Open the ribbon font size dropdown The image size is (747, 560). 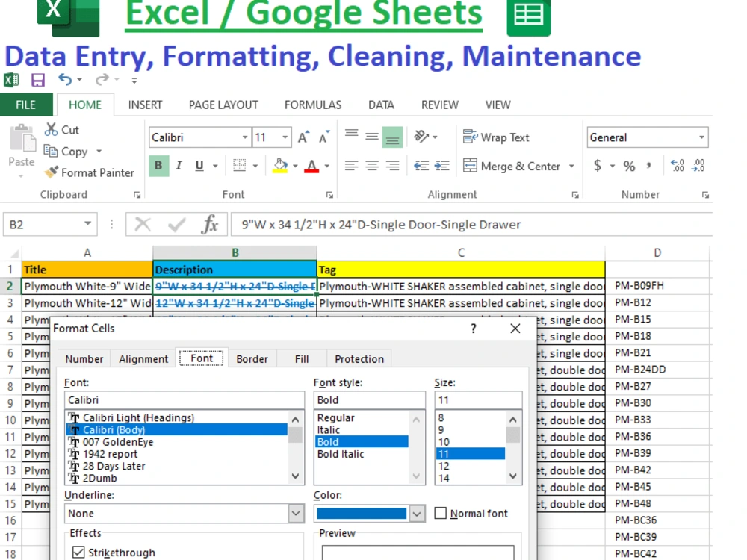285,137
